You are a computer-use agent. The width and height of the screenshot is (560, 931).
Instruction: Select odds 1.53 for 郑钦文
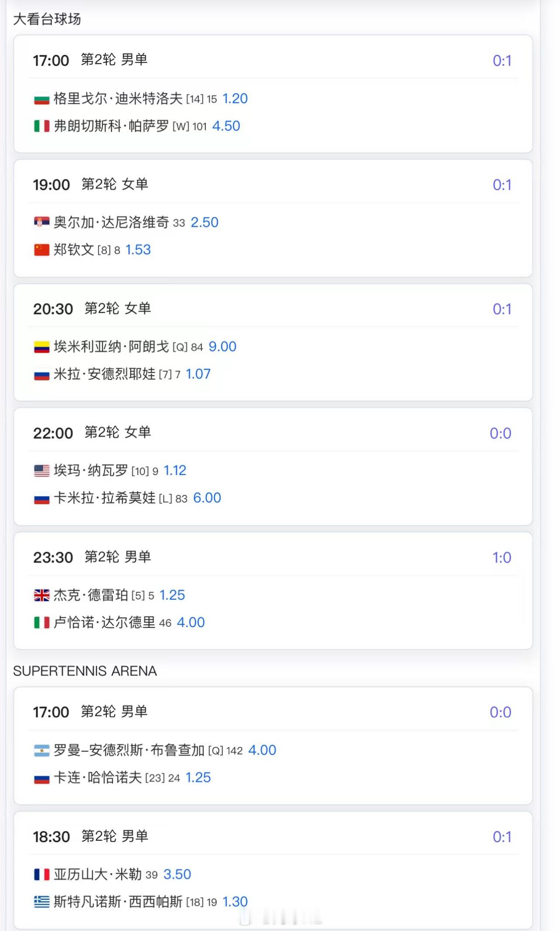click(x=138, y=250)
